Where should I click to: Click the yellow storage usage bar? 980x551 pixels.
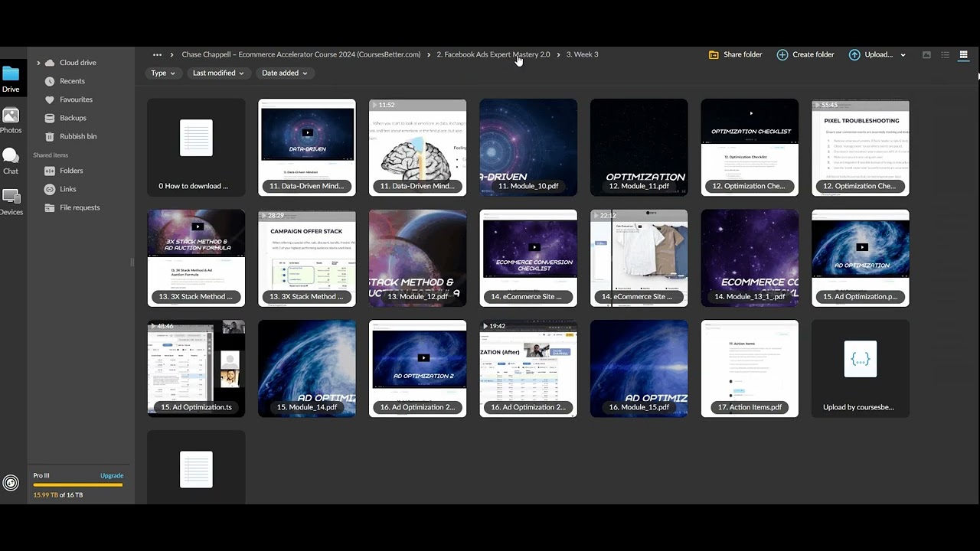pos(78,485)
